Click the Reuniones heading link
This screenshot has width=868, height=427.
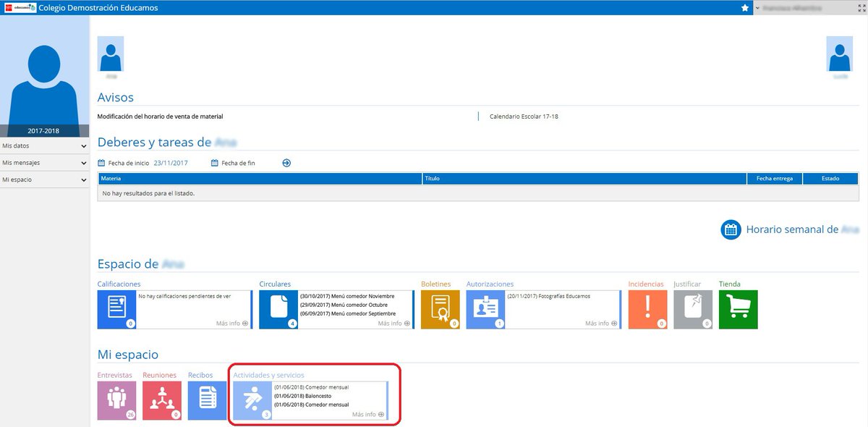click(160, 376)
